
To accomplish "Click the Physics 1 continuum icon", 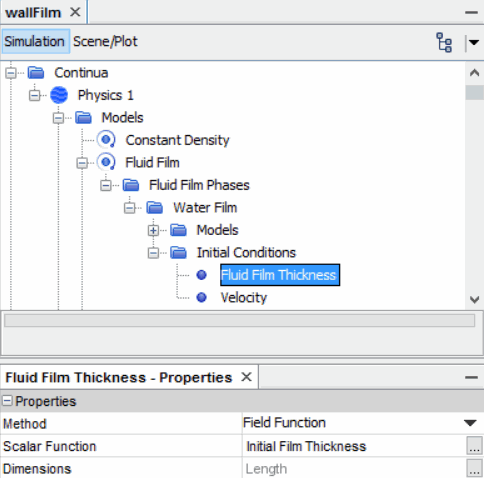I will 59,95.
